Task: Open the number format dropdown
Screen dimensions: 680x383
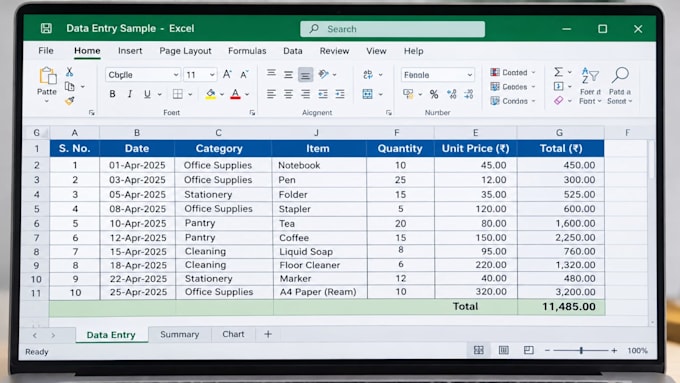Action: [470, 75]
